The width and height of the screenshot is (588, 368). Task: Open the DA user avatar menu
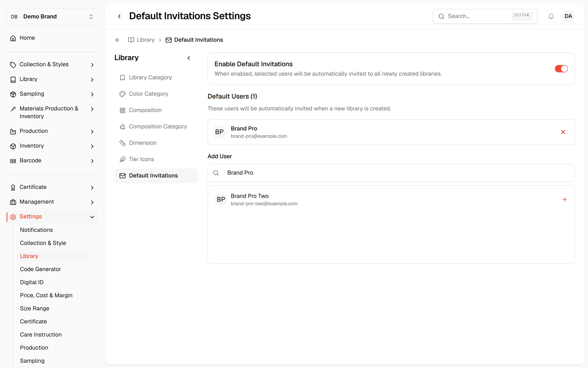tap(568, 16)
